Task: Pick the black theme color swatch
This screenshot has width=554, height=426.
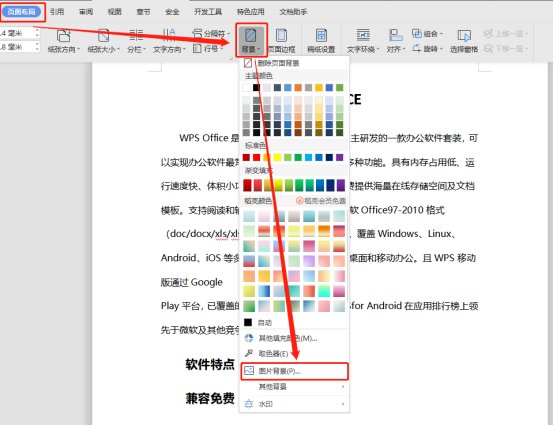Action: click(x=257, y=87)
